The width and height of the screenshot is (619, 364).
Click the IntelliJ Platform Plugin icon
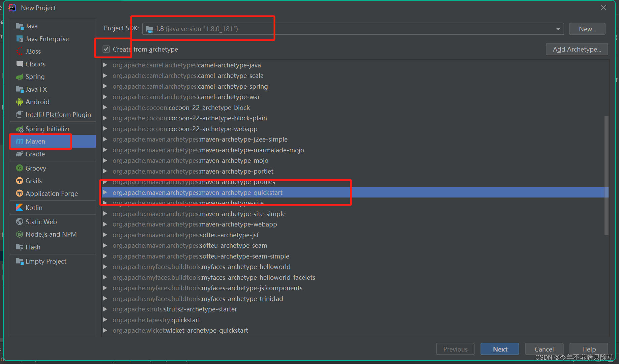tap(20, 115)
